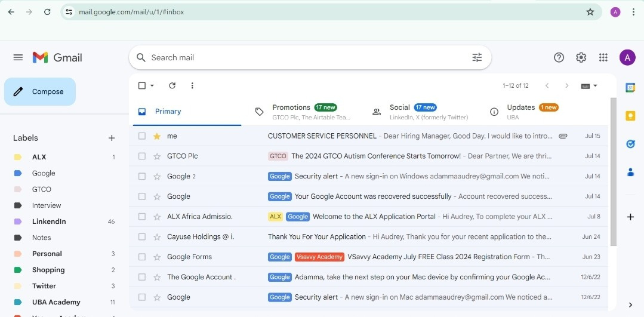Click the Gmail logo
The image size is (644, 317).
tap(57, 57)
